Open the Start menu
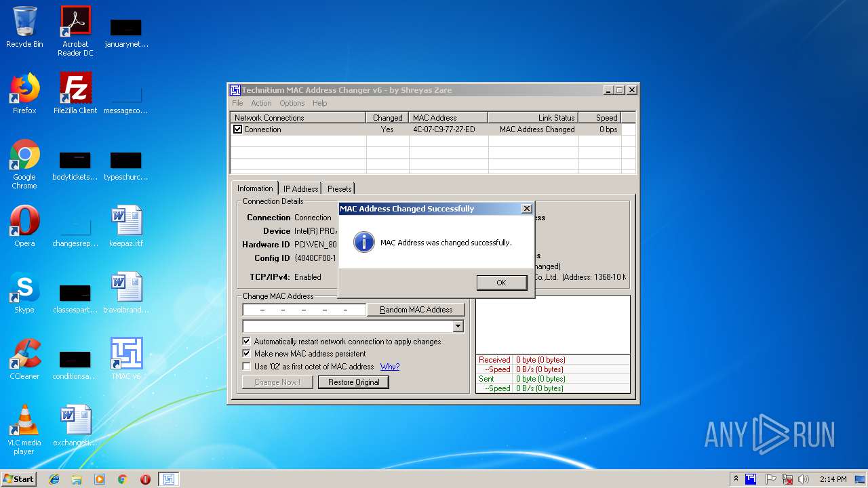868x488 pixels. [x=18, y=479]
